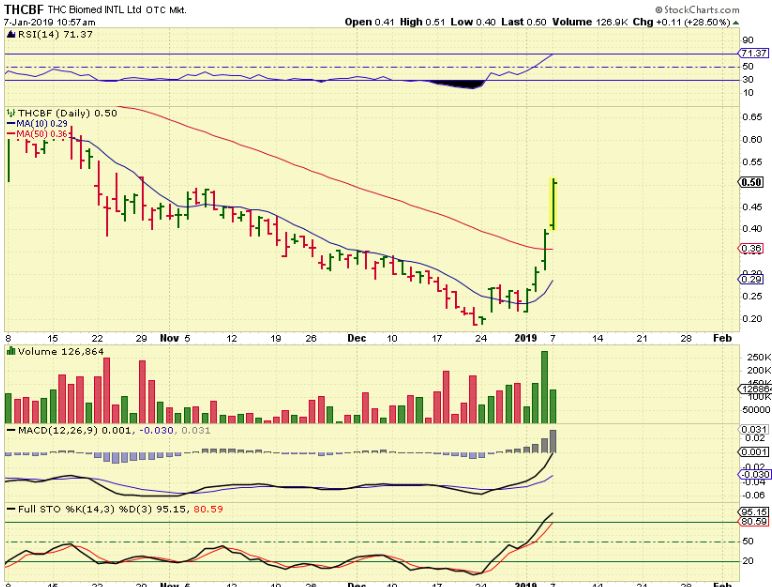This screenshot has height=587, width=772.
Task: Click the 71.37 RSI value tag on right axis
Action: [x=753, y=53]
